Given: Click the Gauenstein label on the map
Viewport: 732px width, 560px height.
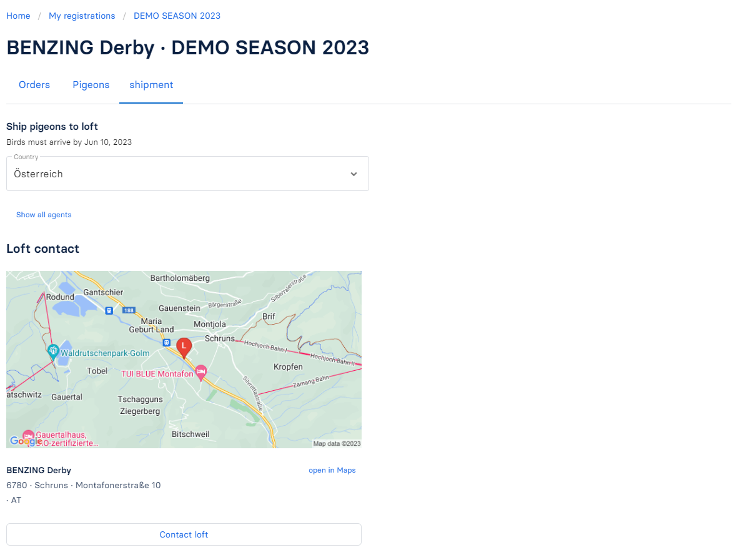Looking at the screenshot, I should [x=179, y=308].
